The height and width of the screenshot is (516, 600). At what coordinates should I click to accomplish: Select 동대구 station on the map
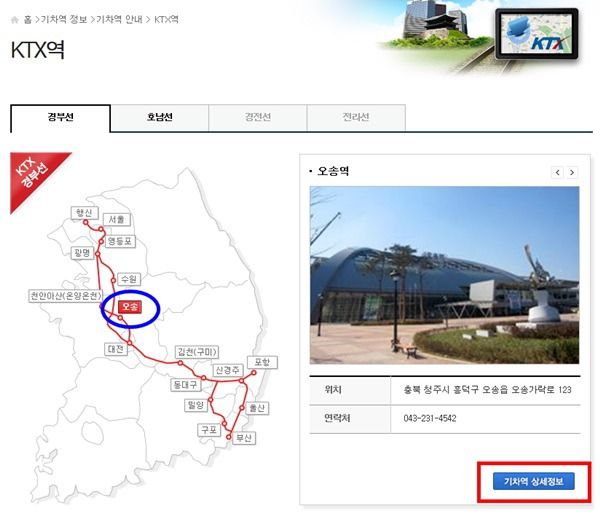pos(186,384)
